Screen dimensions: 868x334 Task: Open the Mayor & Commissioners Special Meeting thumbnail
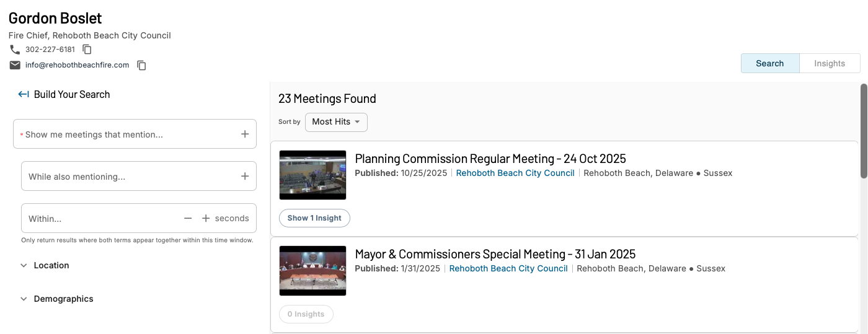tap(312, 271)
